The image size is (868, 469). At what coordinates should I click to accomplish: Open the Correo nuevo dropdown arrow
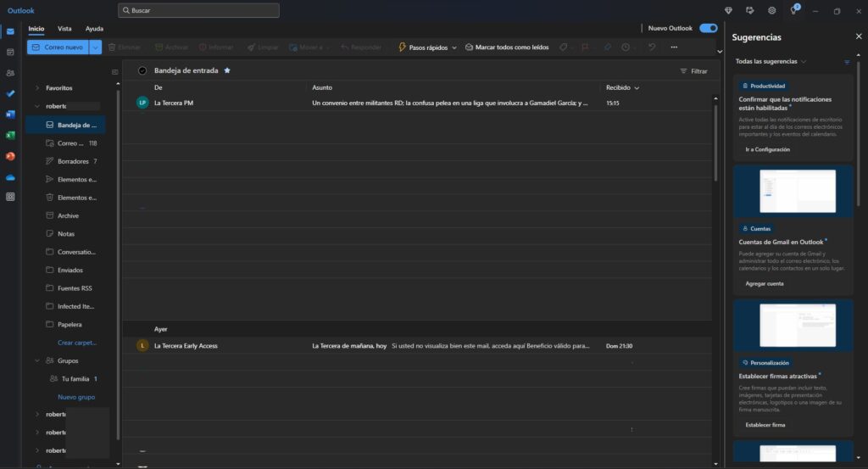click(x=95, y=47)
